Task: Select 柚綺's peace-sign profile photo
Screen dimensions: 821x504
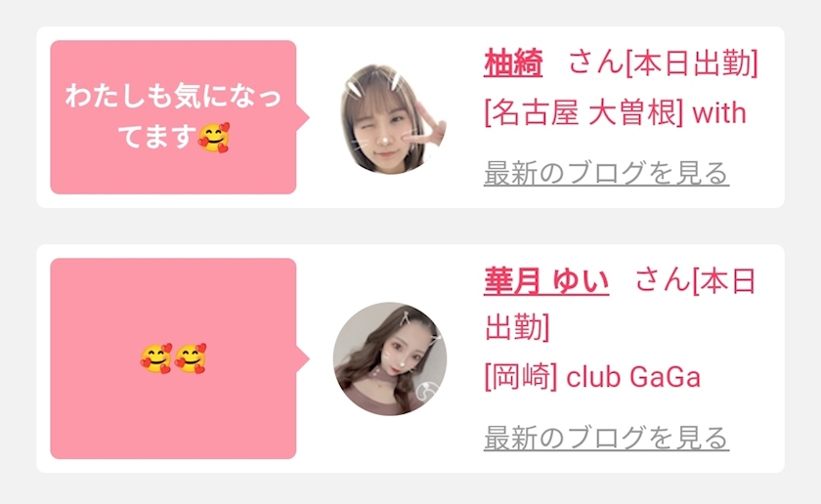Action: click(392, 119)
